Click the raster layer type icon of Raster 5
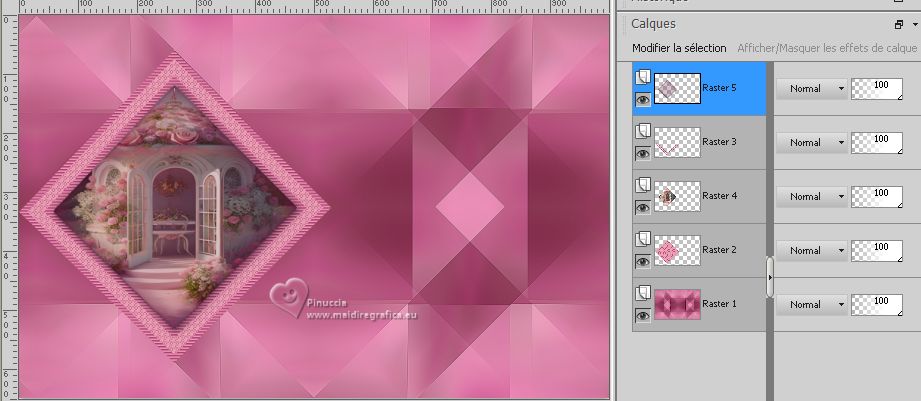921x401 pixels. (x=643, y=77)
